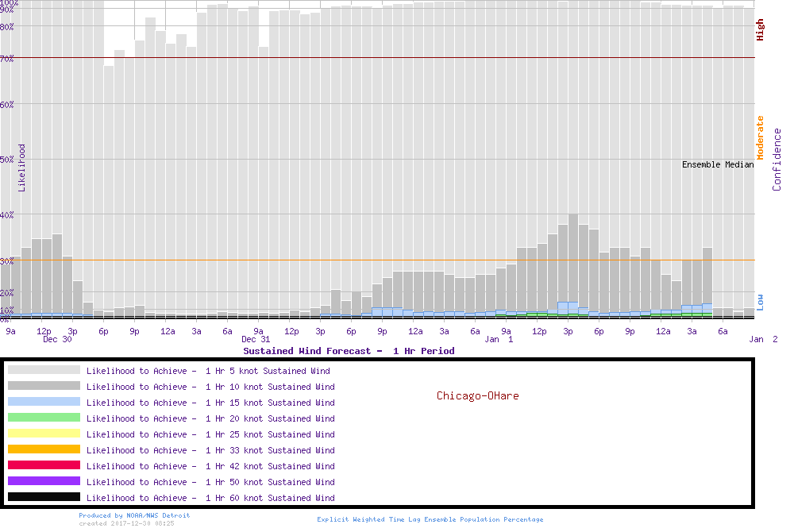794x532 pixels.
Task: Click the Dec 31 date marker
Action: pos(256,339)
